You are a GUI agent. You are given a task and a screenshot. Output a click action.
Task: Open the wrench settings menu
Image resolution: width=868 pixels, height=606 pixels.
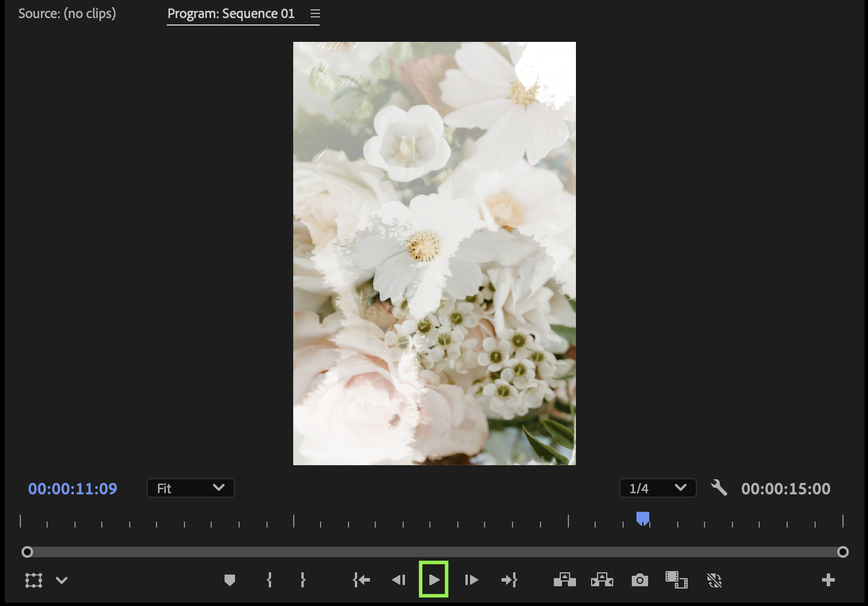719,488
